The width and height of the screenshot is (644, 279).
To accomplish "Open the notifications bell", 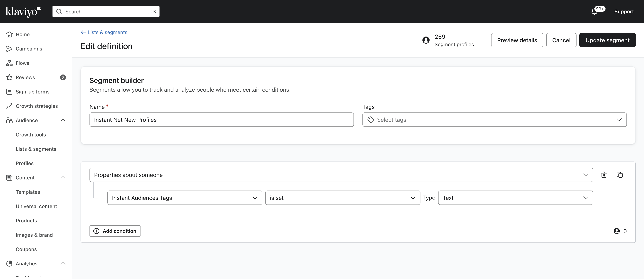I will [x=594, y=12].
